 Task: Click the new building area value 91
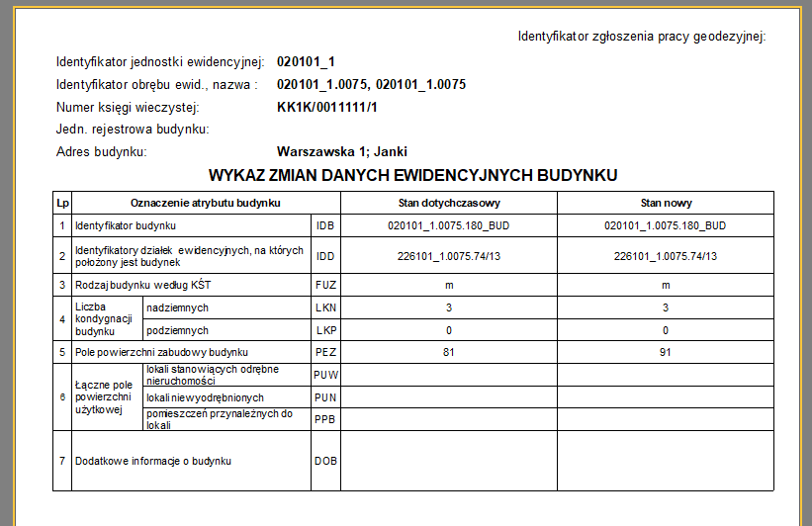[666, 352]
